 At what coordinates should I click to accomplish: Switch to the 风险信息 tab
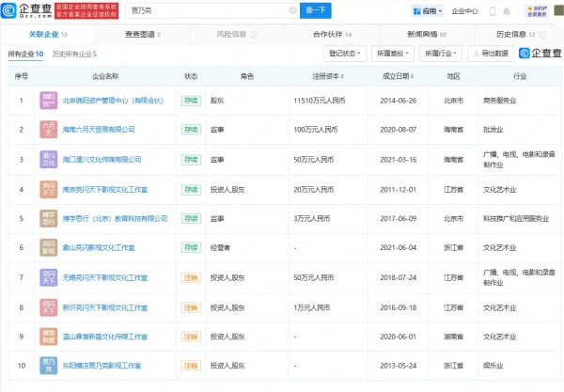click(x=232, y=34)
